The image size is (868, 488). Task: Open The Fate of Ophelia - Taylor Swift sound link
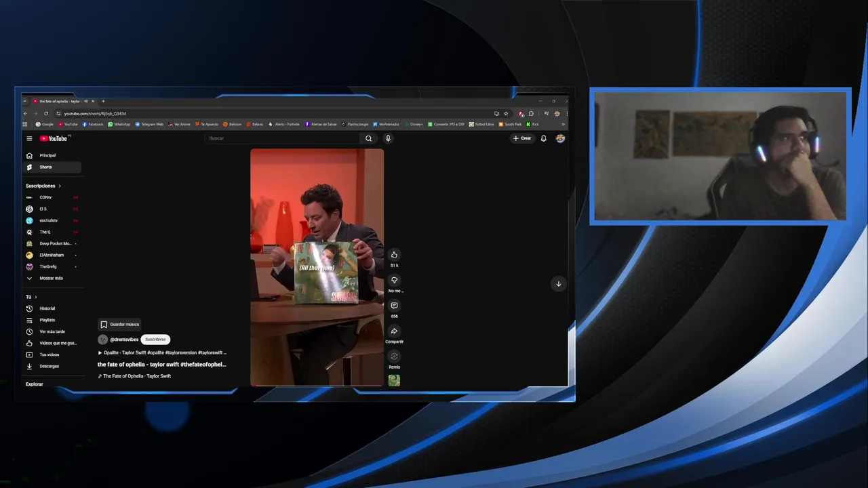click(134, 376)
